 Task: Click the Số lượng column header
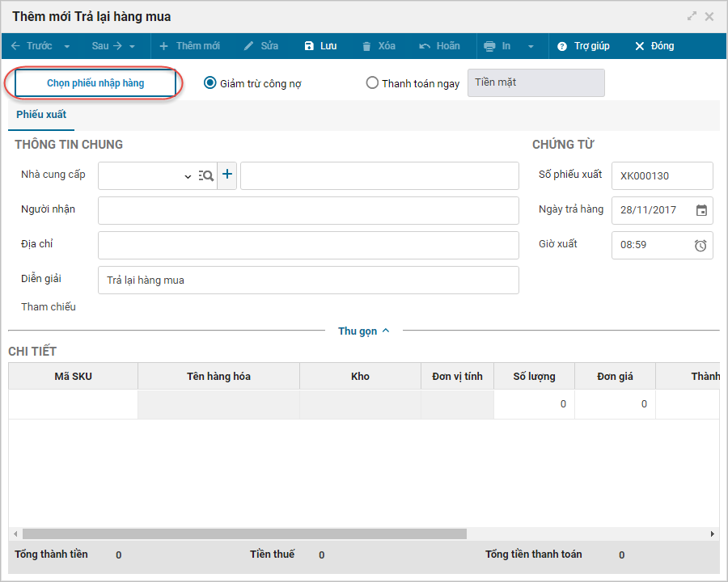tap(534, 376)
